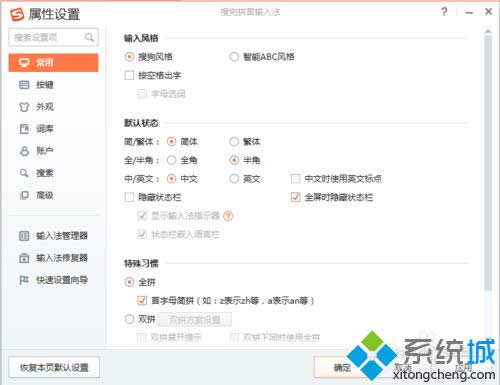Click the magnifier icon next to 搜索
The height and width of the screenshot is (385, 500).
24,173
